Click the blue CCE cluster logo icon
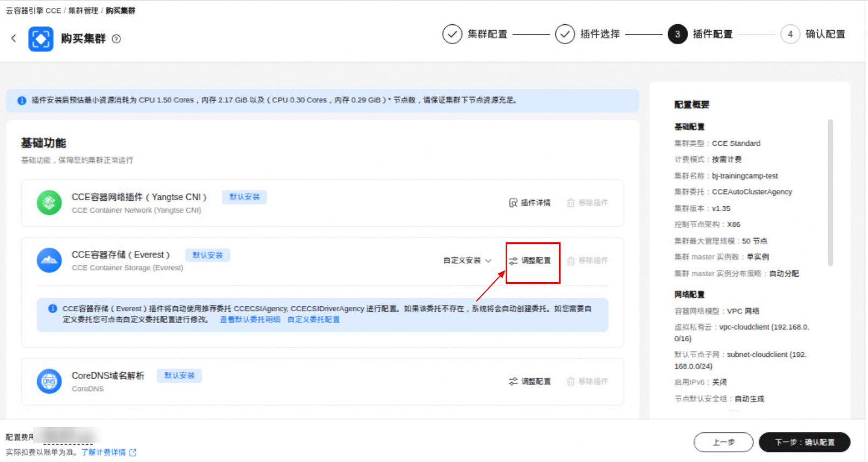This screenshot has height=462, width=868. tap(41, 39)
